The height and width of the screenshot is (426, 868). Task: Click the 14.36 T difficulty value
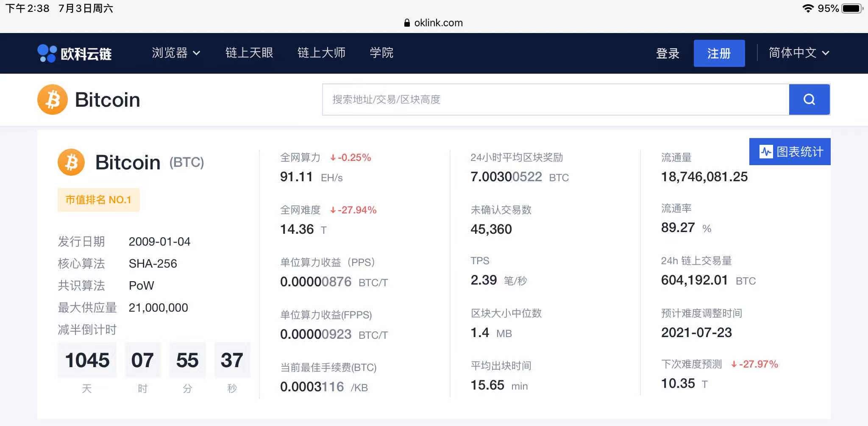pyautogui.click(x=303, y=229)
